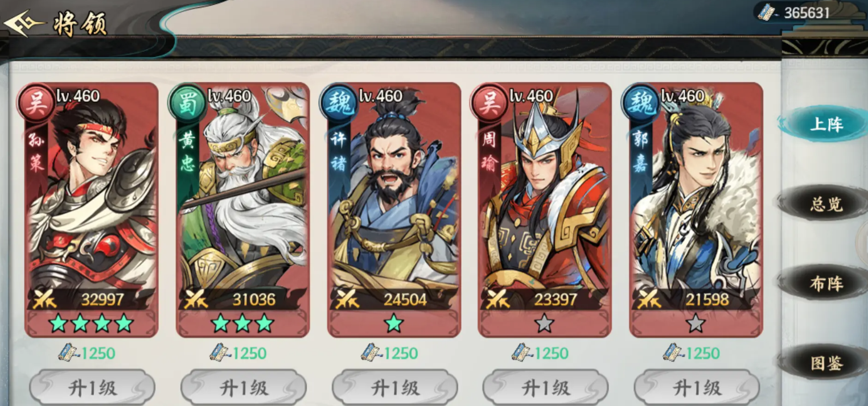Image resolution: width=868 pixels, height=406 pixels.
Task: Tap the crossed-swords icon beside 24504
Action: click(x=347, y=299)
